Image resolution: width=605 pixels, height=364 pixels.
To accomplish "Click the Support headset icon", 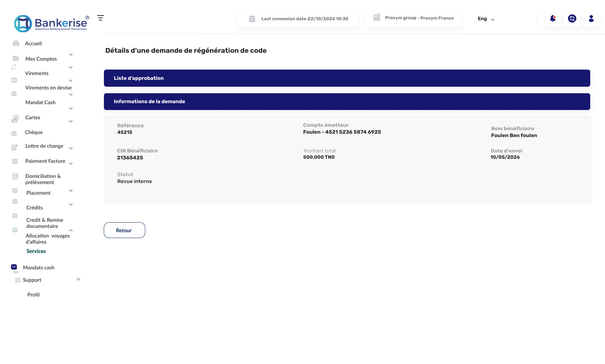I will pyautogui.click(x=18, y=280).
